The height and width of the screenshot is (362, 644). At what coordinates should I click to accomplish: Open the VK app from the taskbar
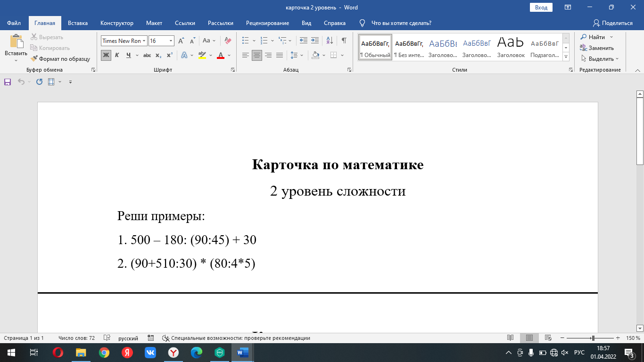tap(150, 352)
